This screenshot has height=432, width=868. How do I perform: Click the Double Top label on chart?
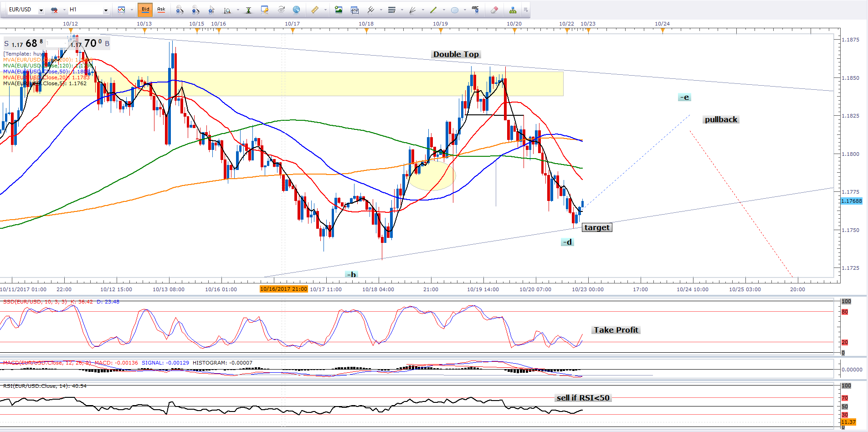coord(456,54)
